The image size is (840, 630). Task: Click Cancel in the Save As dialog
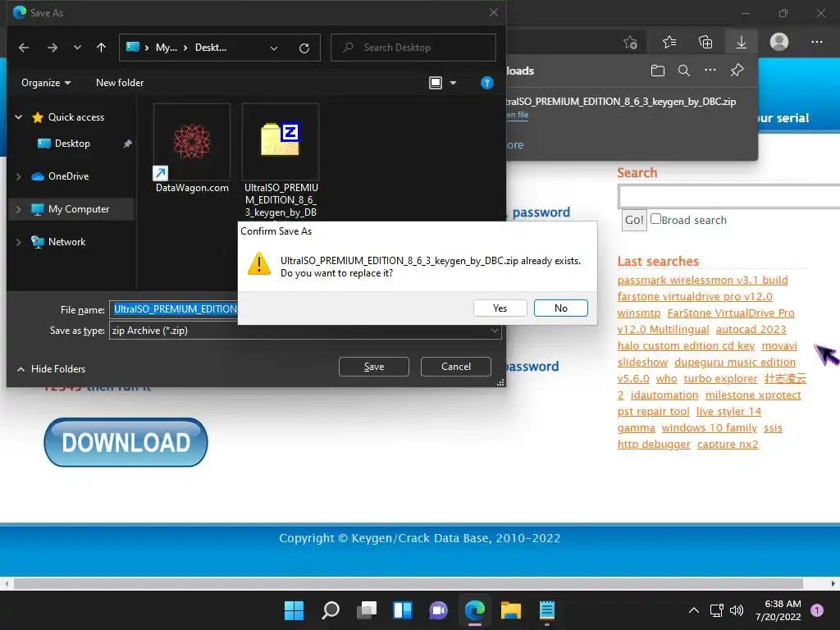click(x=456, y=367)
